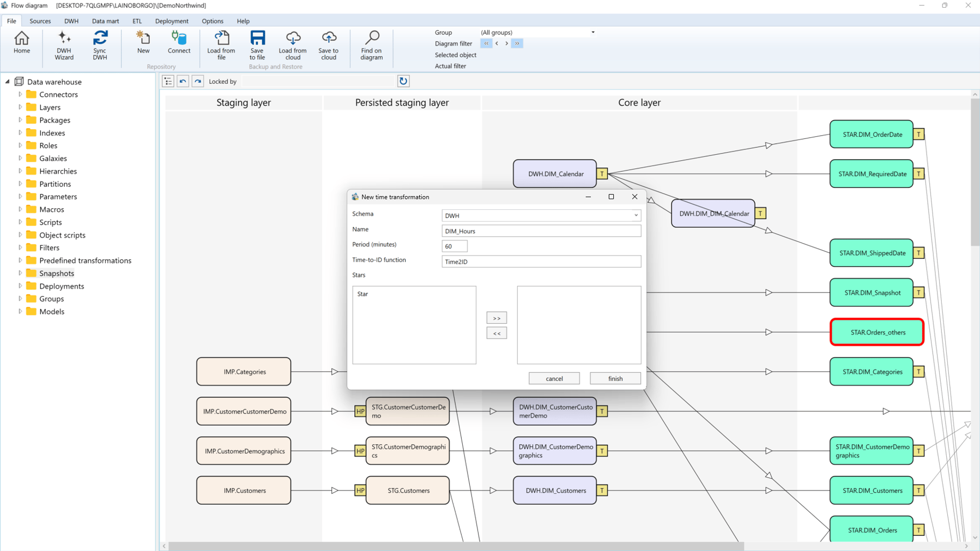The image size is (980, 551).
Task: Click the >> add star button
Action: click(497, 318)
